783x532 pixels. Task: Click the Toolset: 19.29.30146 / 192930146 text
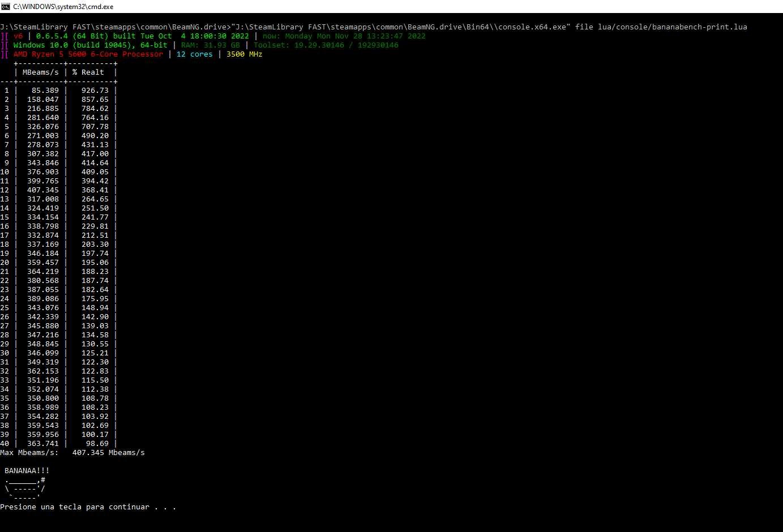tap(326, 45)
